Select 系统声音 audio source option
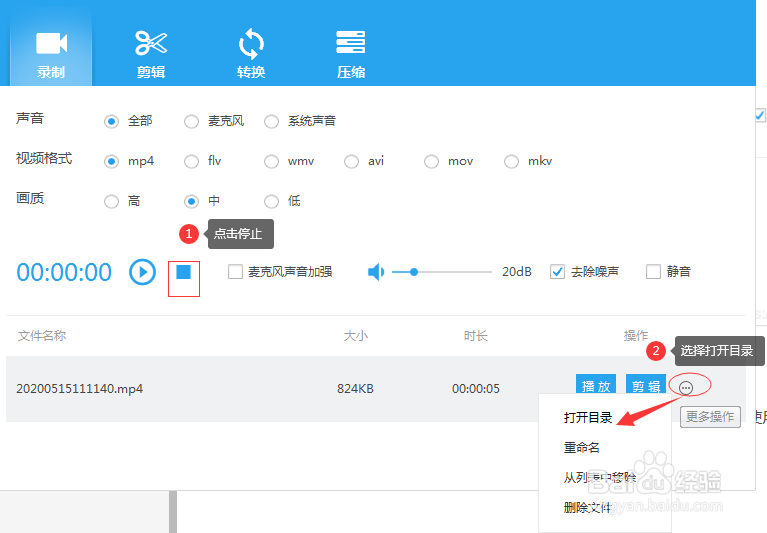This screenshot has height=533, width=767. [271, 121]
